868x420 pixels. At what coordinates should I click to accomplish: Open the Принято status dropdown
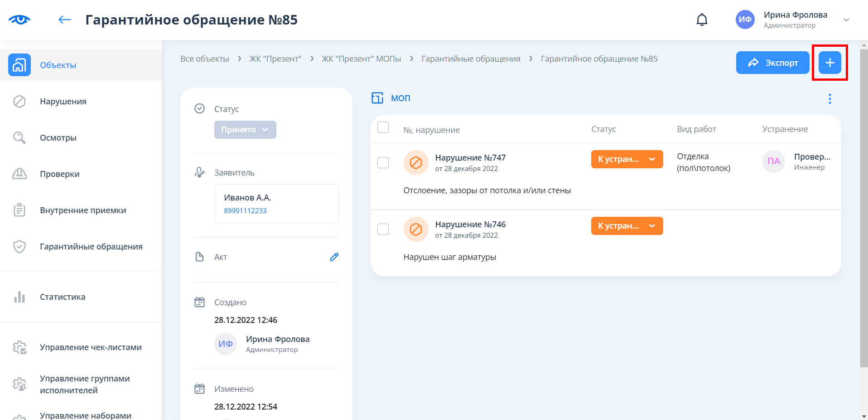pyautogui.click(x=245, y=130)
